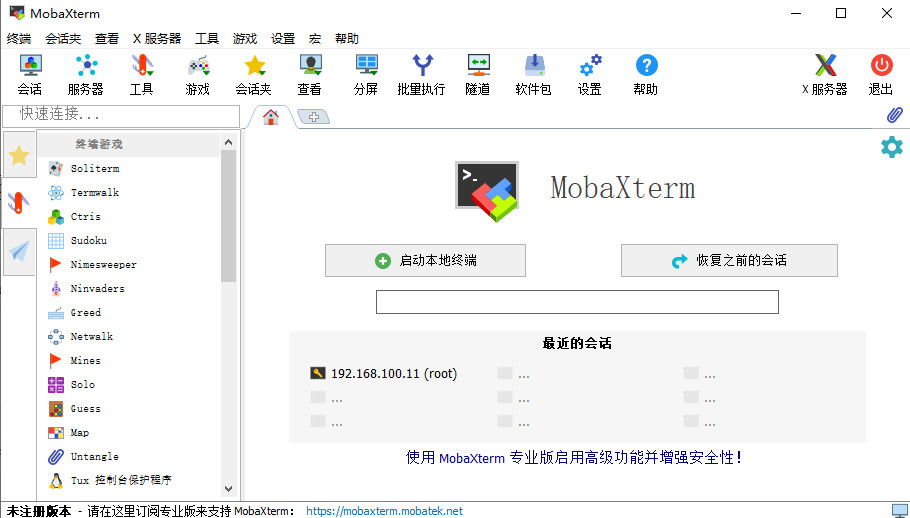Click the 查看 (View) toolbar icon
910x518 pixels.
(x=310, y=75)
